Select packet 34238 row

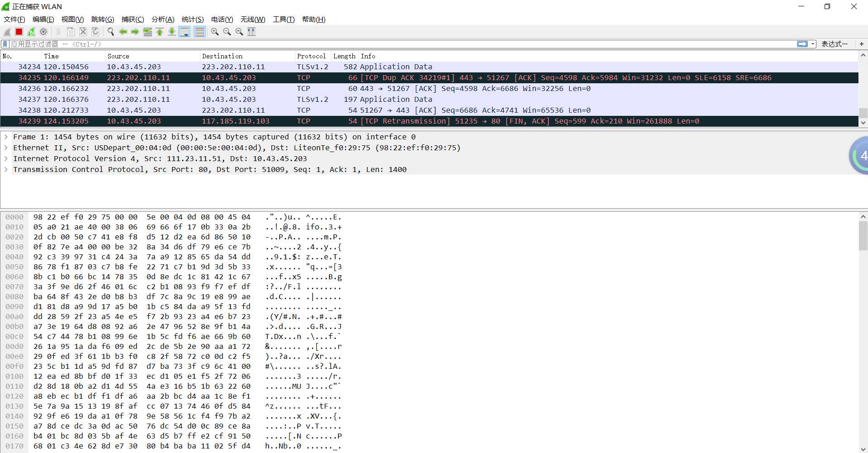429,110
